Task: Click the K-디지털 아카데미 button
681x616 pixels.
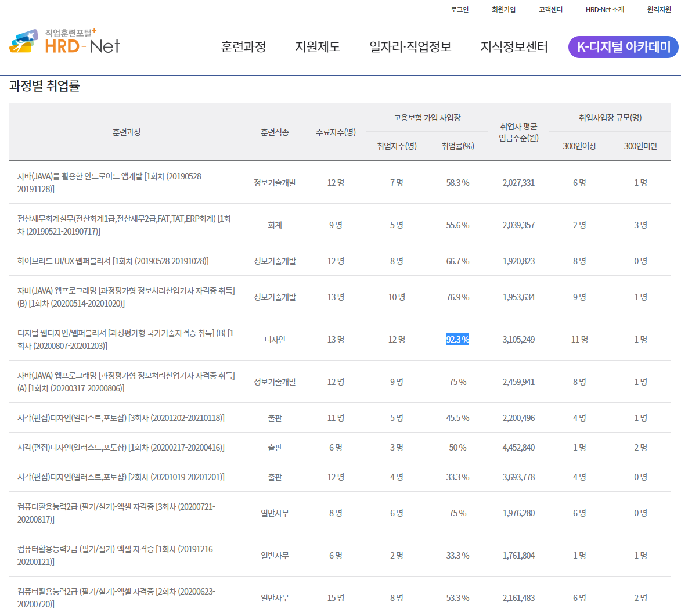Action: click(x=624, y=46)
